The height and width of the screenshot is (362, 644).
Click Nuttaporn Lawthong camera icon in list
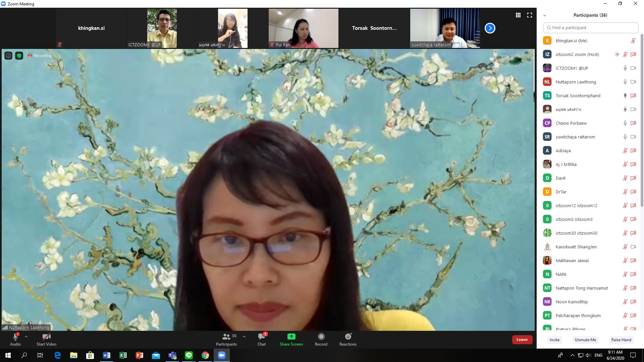click(x=633, y=82)
